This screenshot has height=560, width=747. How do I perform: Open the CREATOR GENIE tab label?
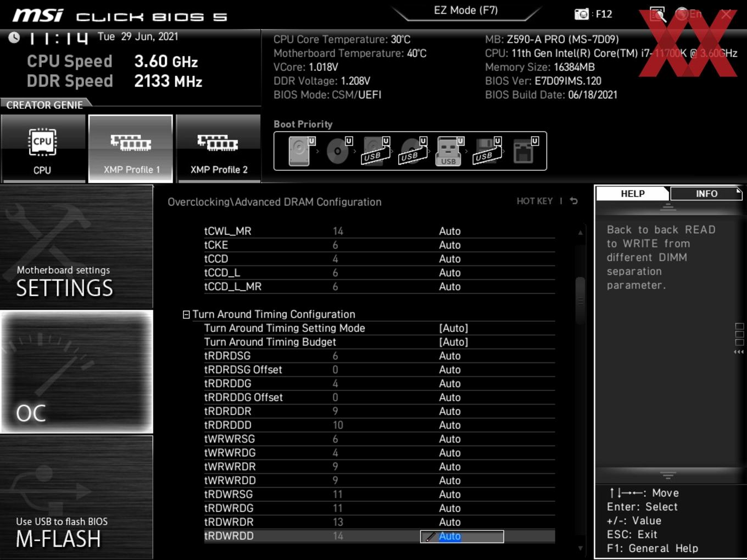[44, 104]
